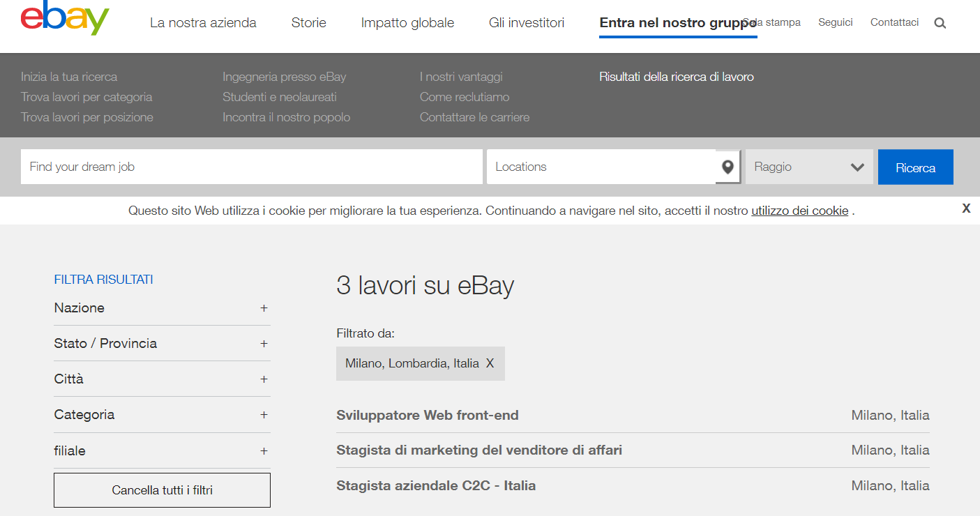Expand the Categoria filter
The image size is (980, 516).
[162, 414]
